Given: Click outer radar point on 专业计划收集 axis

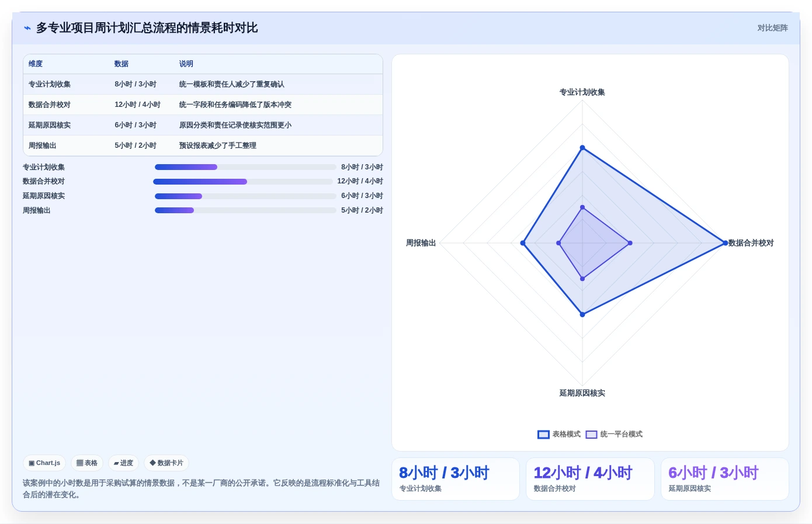Looking at the screenshot, I should click(582, 148).
